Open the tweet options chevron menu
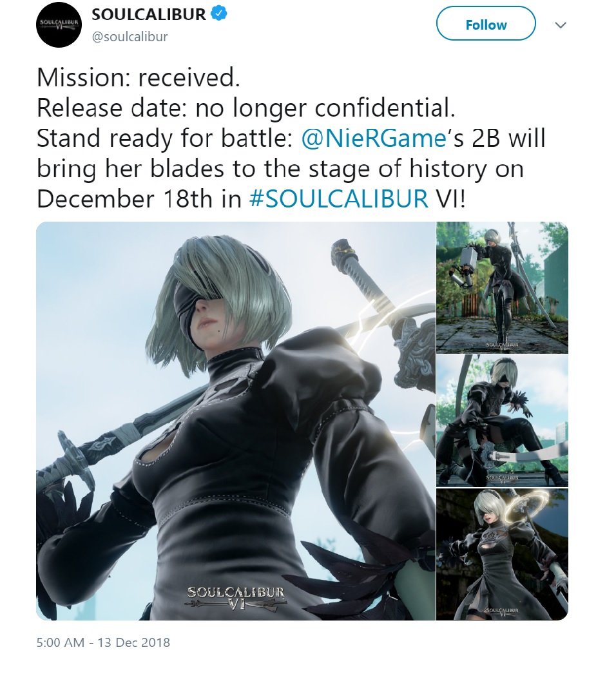 coord(560,25)
